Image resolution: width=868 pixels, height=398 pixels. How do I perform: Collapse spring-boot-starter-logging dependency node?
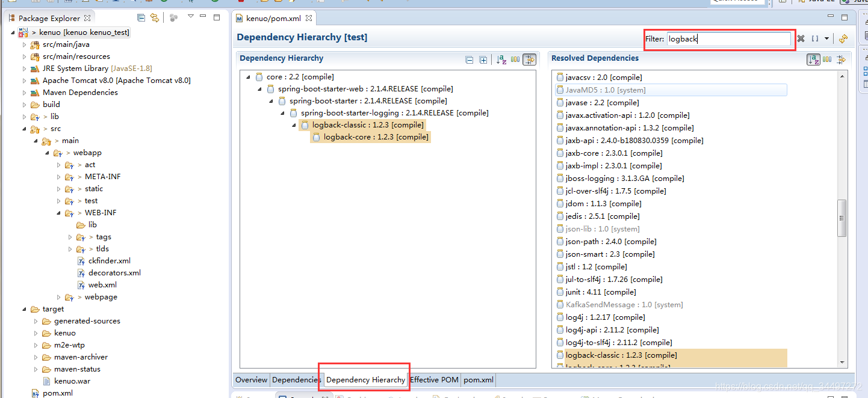tap(282, 113)
